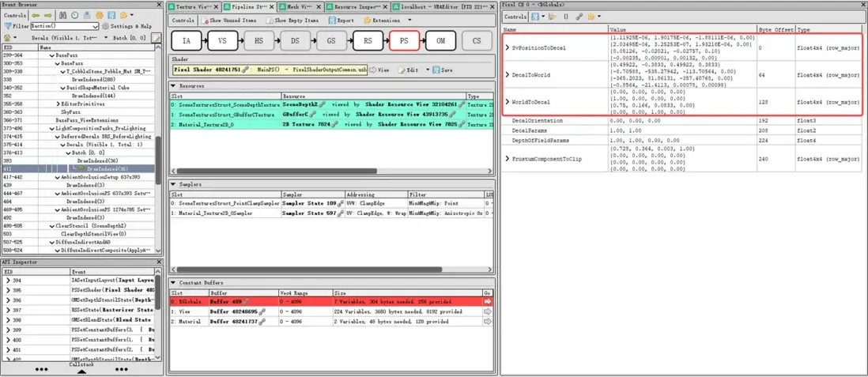The width and height of the screenshot is (868, 377).
Task: Click the clock timing icon in Event Browser
Action: [x=74, y=15]
